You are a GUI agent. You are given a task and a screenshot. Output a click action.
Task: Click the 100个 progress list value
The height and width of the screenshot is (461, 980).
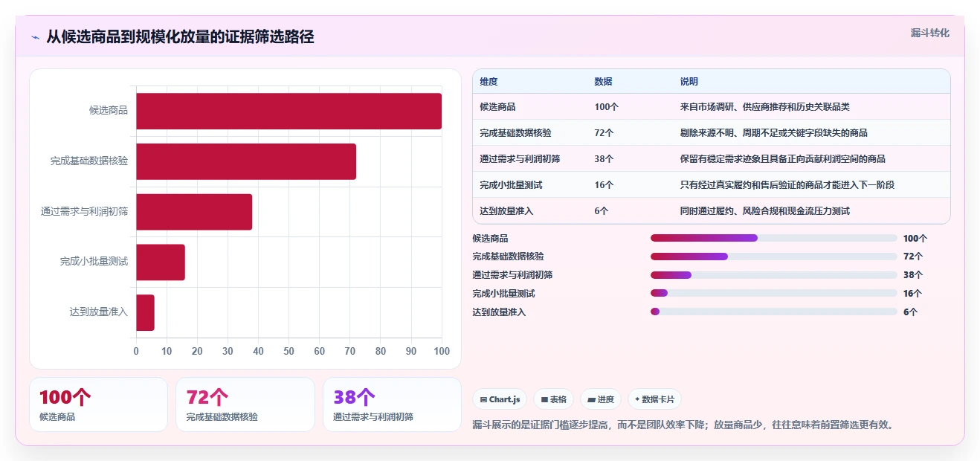click(x=915, y=239)
